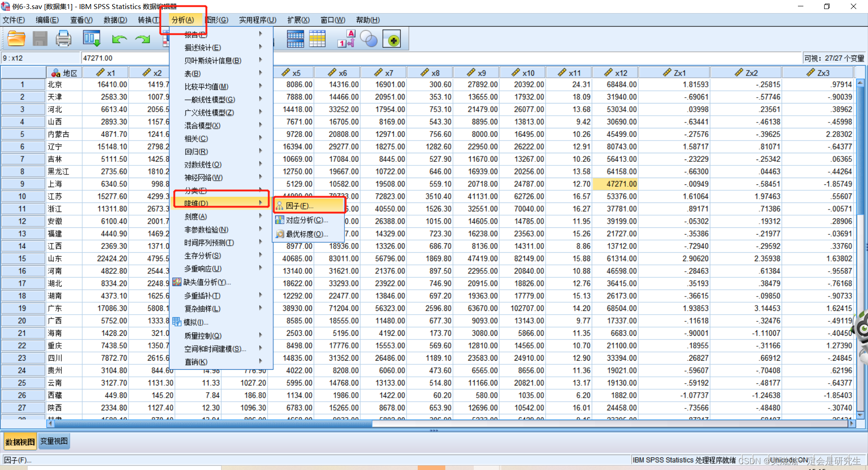Select 因子(F)... from the submenu
Image resolution: width=868 pixels, height=470 pixels.
click(309, 206)
